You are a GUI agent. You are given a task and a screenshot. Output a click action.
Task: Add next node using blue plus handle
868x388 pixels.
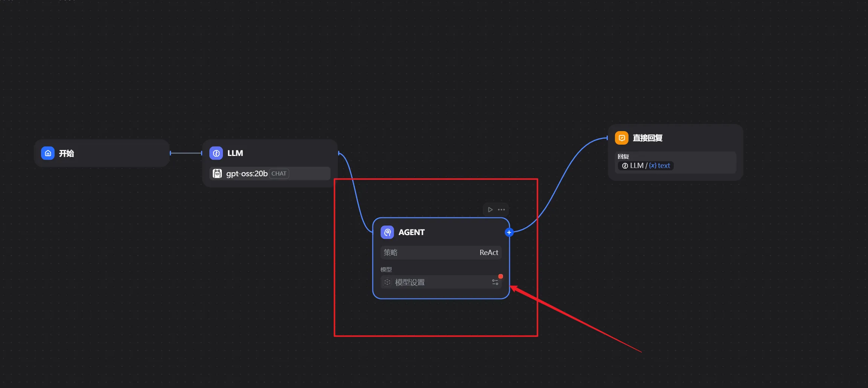pos(509,232)
